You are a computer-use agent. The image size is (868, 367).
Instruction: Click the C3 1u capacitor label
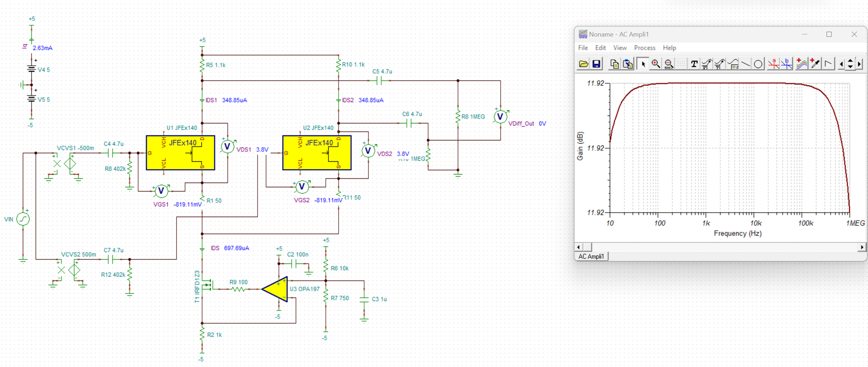click(x=379, y=299)
